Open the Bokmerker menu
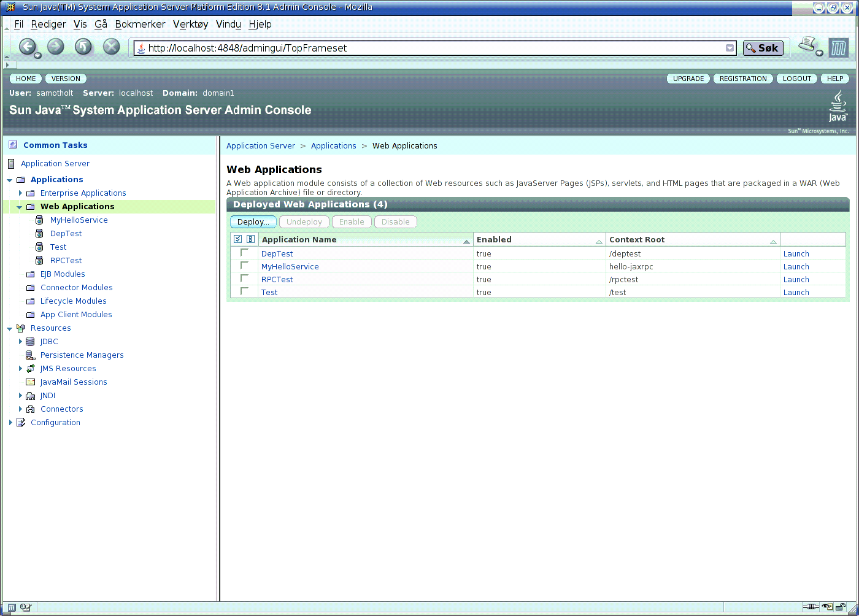The image size is (859, 616). tap(140, 24)
